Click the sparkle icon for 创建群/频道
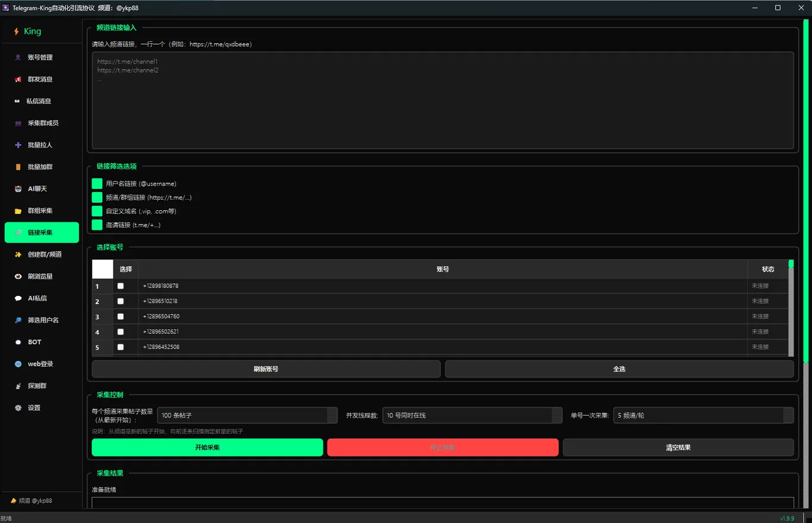Image resolution: width=812 pixels, height=523 pixels. pos(18,254)
